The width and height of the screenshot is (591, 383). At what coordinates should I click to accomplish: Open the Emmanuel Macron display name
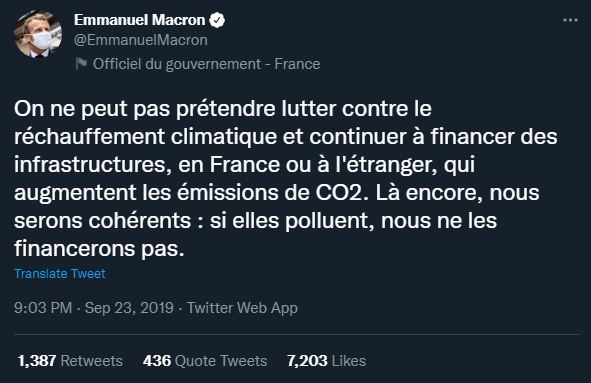tap(139, 20)
